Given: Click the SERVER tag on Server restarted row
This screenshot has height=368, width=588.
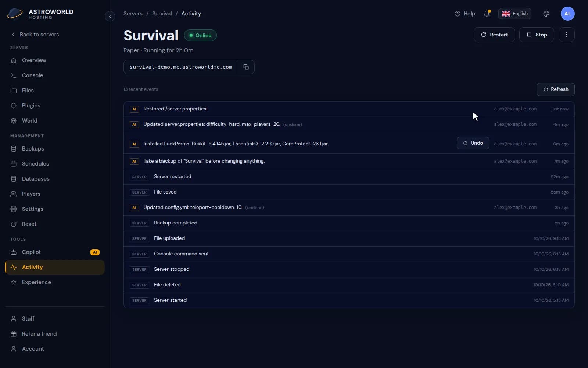Looking at the screenshot, I should tap(139, 177).
